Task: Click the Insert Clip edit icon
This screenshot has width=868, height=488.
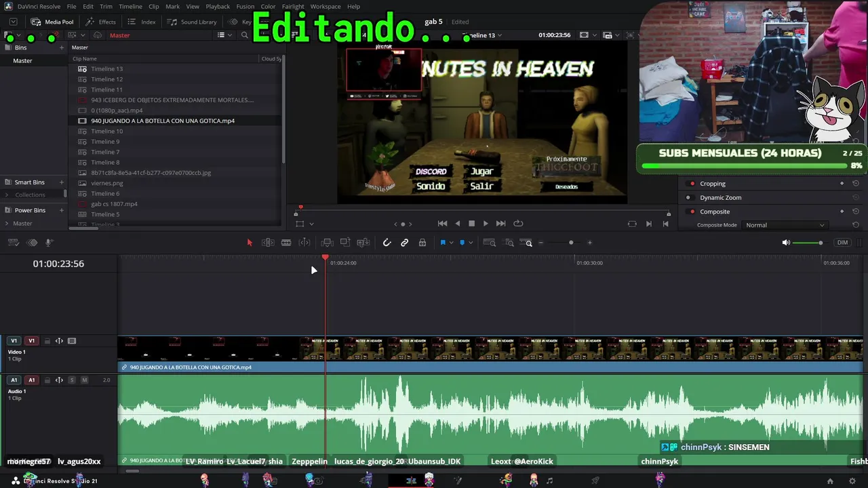Action: [327, 243]
